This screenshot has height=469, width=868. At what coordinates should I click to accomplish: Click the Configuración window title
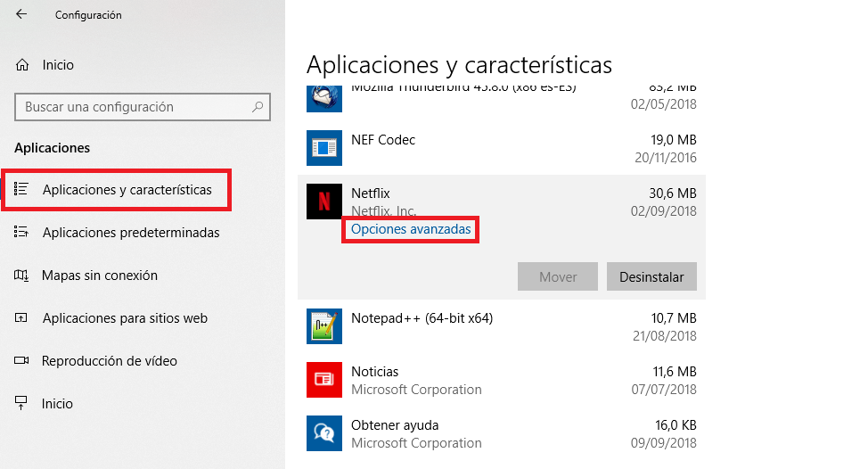pyautogui.click(x=88, y=15)
